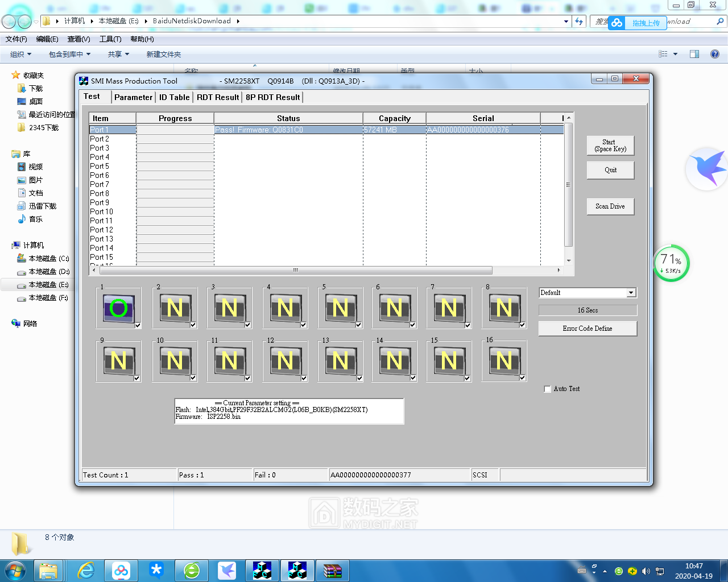This screenshot has width=728, height=582.
Task: Click the Baidu cloud upload badge
Action: point(637,23)
